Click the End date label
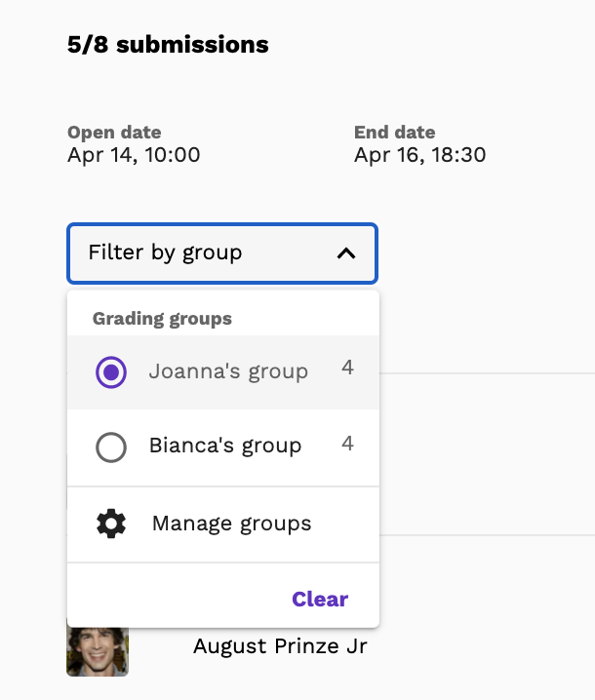Screen dimensions: 595x700 tap(394, 133)
